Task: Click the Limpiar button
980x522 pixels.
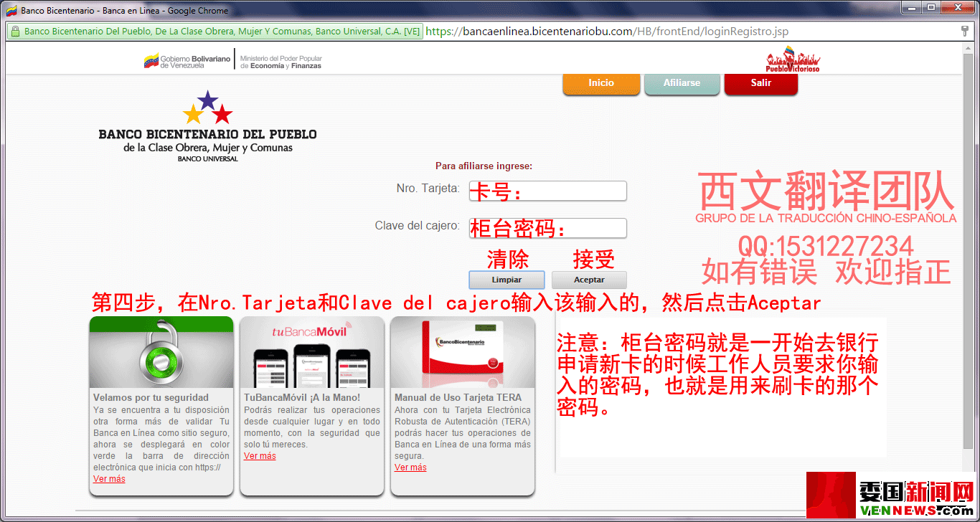Action: pos(507,280)
